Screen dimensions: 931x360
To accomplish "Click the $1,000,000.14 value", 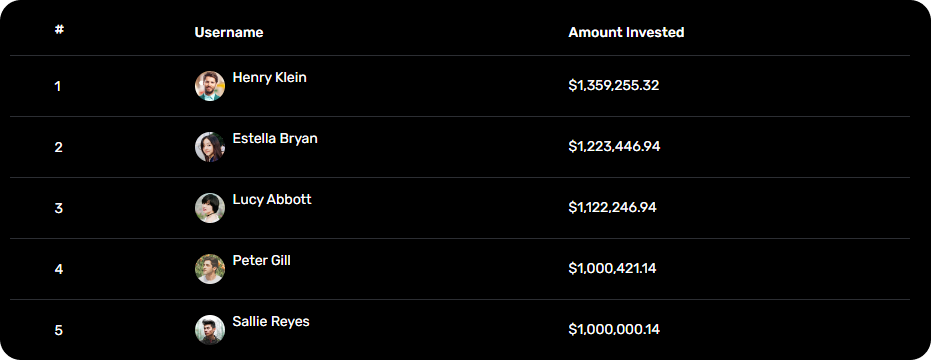I will 614,329.
